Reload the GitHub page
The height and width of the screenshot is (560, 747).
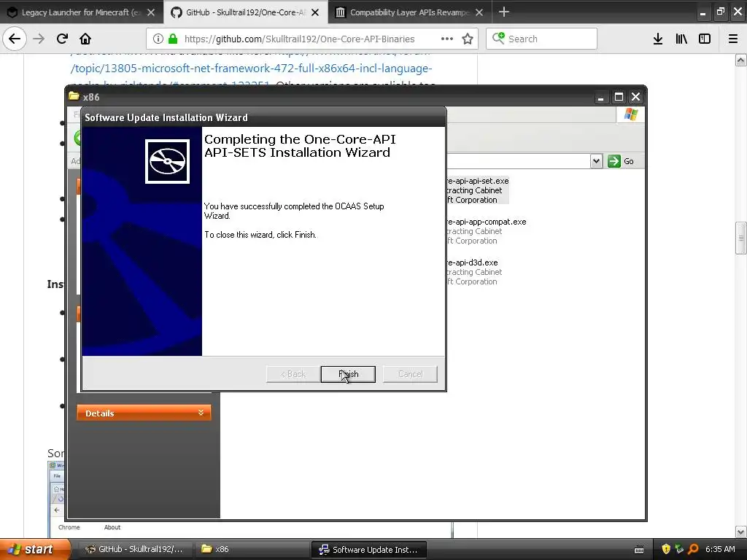click(x=62, y=39)
